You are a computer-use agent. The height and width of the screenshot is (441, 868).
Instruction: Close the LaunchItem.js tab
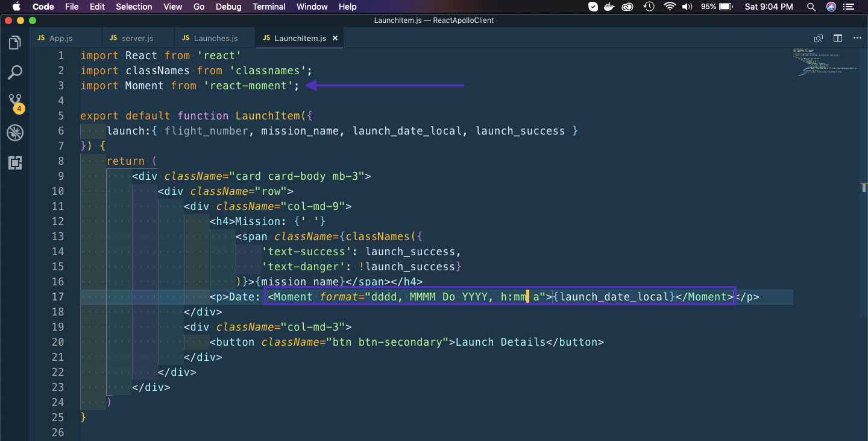coord(335,38)
